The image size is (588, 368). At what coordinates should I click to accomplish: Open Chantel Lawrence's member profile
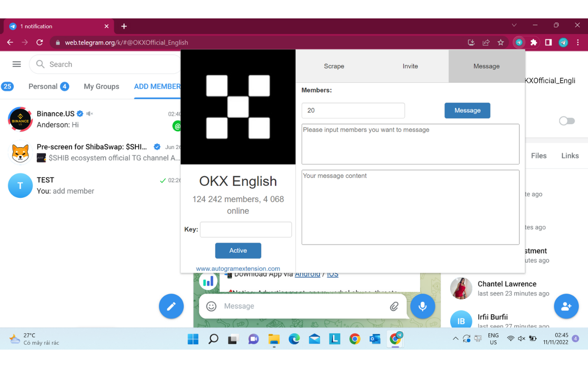tap(514, 288)
